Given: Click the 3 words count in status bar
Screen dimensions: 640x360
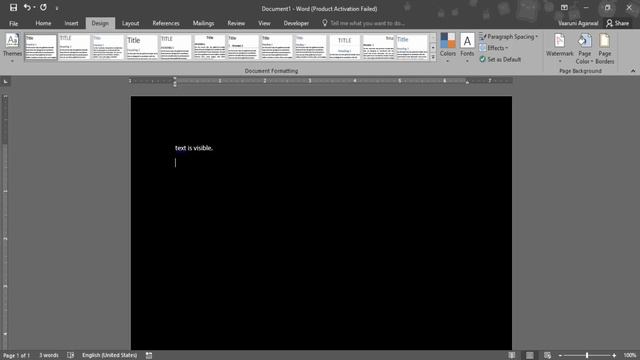Looking at the screenshot, I should [x=49, y=356].
